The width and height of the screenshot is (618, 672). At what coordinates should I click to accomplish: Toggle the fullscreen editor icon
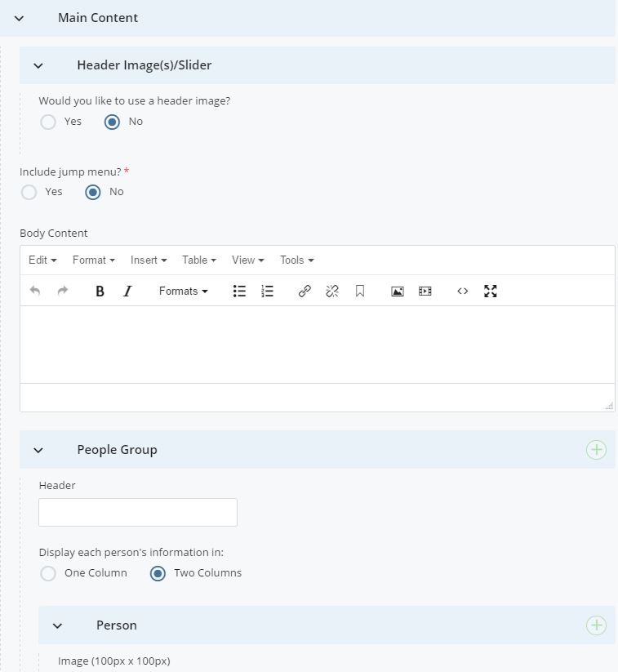coord(491,291)
